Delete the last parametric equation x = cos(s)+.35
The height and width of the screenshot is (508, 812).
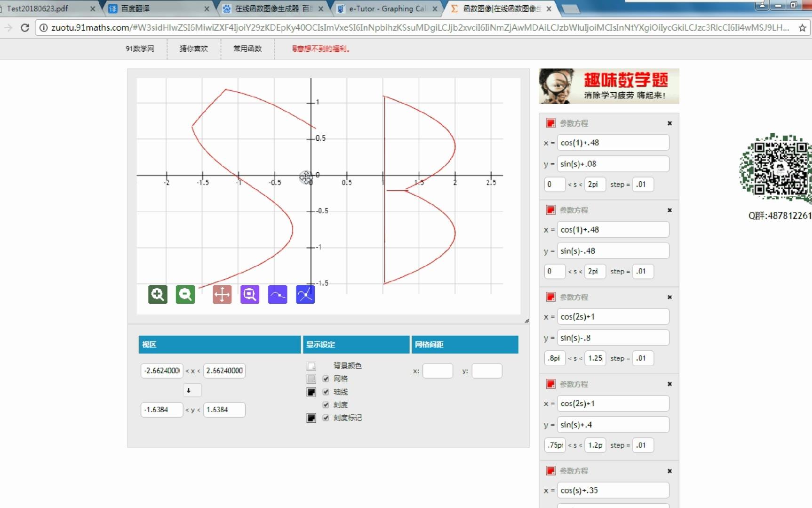[x=669, y=471]
